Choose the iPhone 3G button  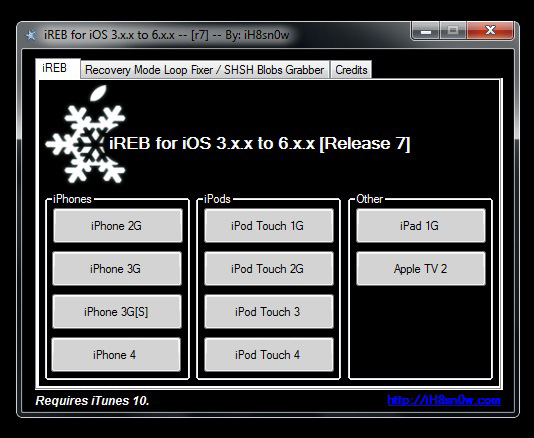pos(117,268)
